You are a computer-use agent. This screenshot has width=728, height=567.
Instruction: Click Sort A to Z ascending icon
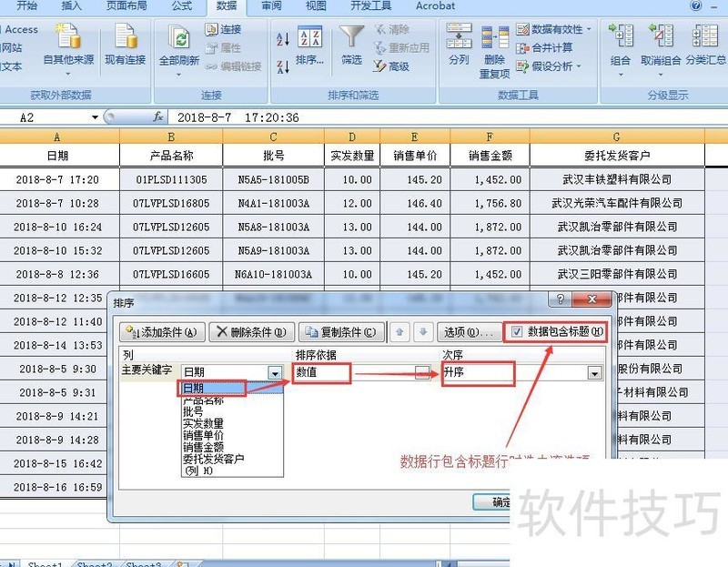283,39
